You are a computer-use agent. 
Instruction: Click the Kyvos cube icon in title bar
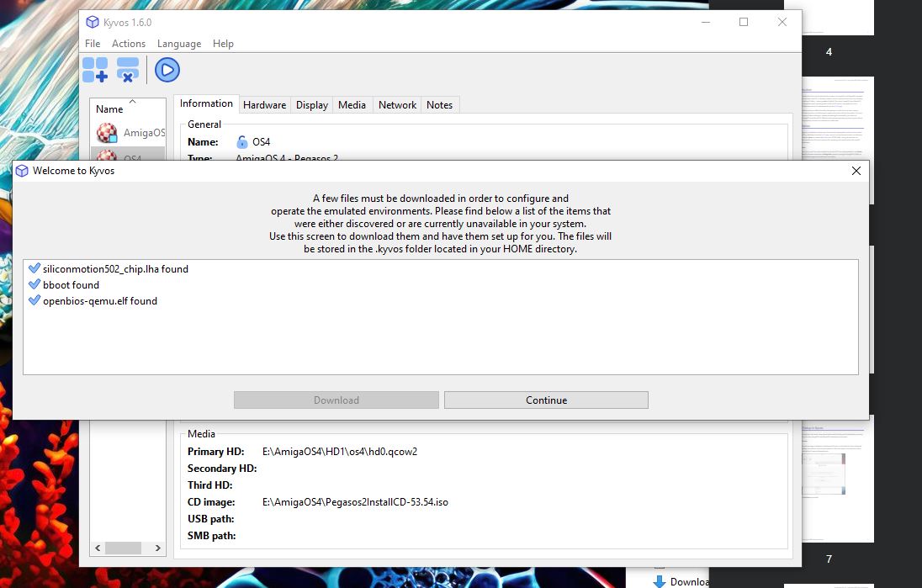pyautogui.click(x=93, y=22)
